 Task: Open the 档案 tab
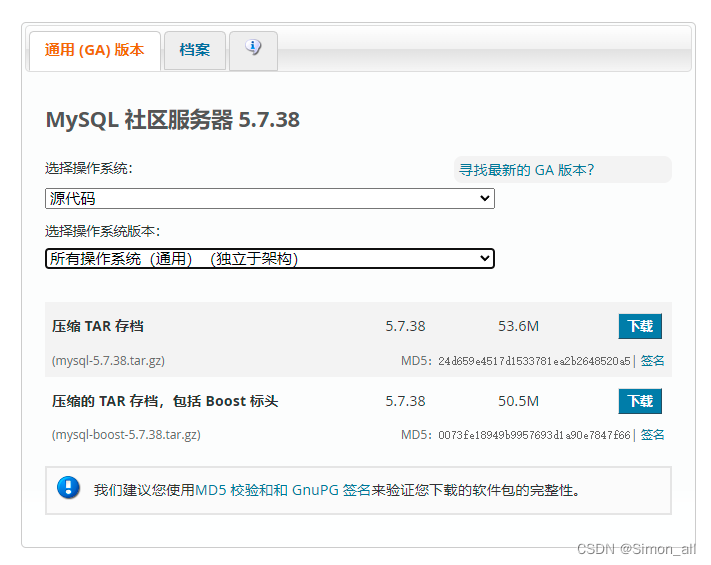(x=195, y=50)
